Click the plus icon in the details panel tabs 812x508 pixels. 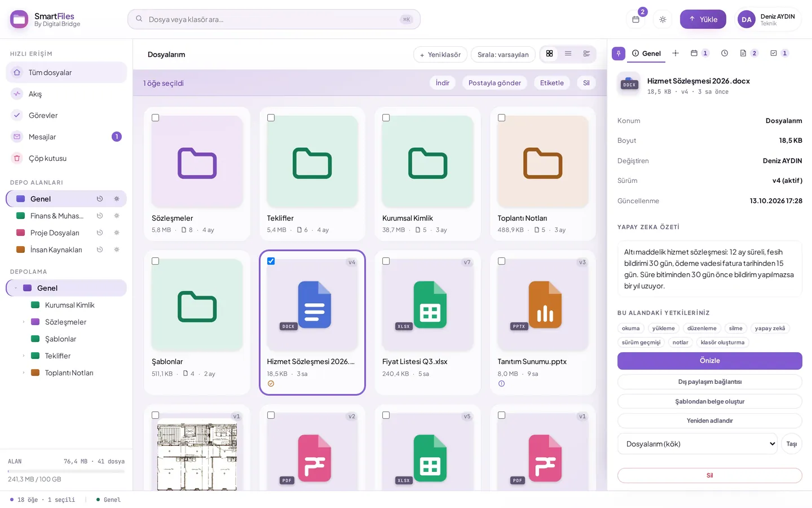676,53
